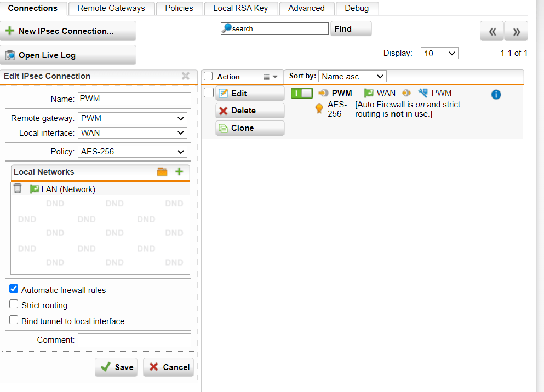Open the Debug tab
The width and height of the screenshot is (544, 392).
point(357,8)
